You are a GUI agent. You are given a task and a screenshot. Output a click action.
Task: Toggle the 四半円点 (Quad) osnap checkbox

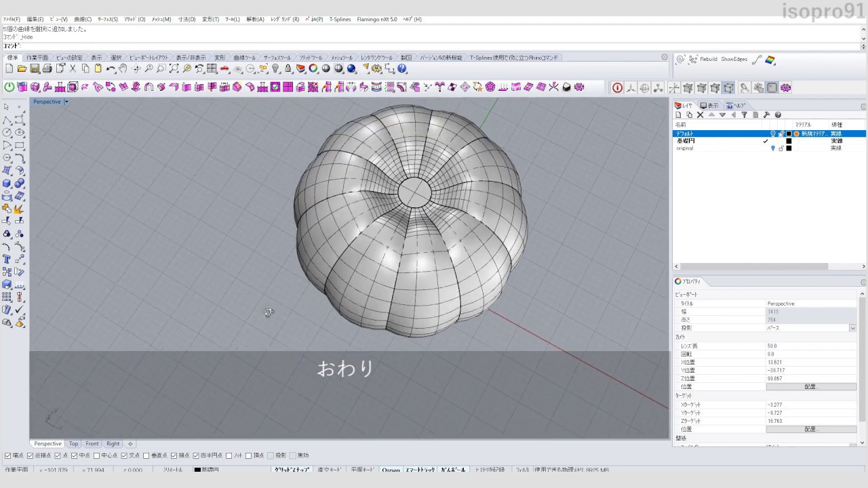tap(196, 455)
